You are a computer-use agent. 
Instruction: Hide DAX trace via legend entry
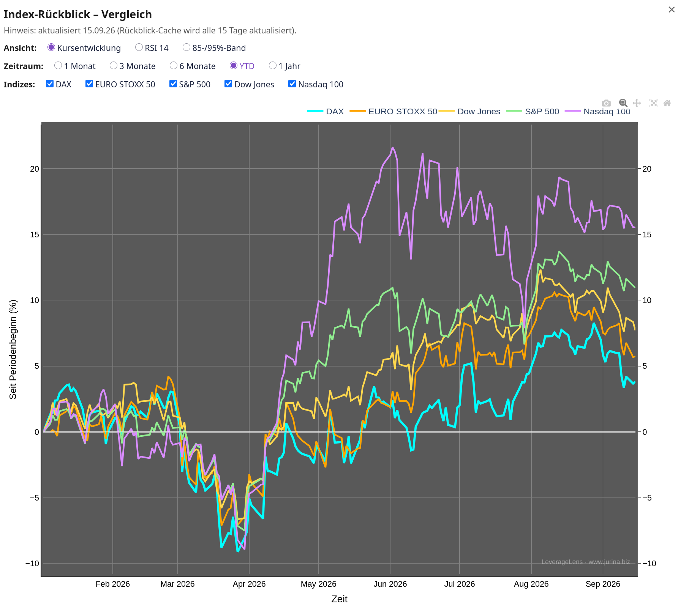point(326,111)
